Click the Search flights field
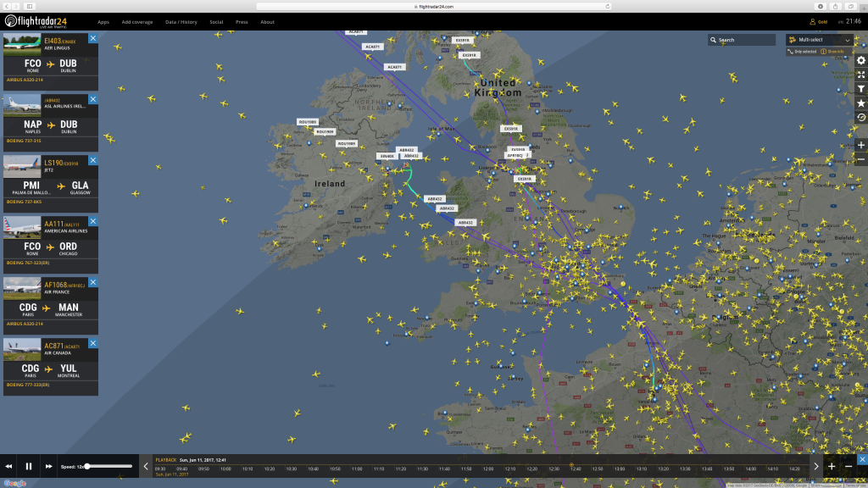The width and height of the screenshot is (868, 488). [x=741, y=40]
